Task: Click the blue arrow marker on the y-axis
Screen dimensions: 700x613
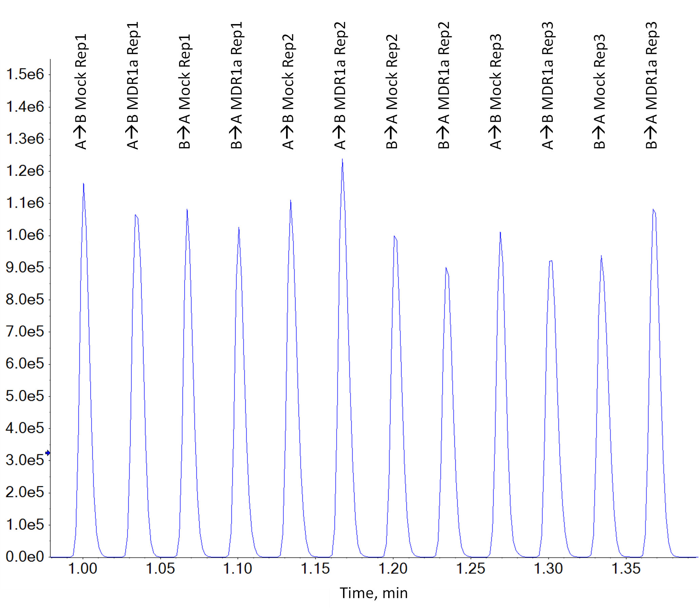Action: pos(48,453)
